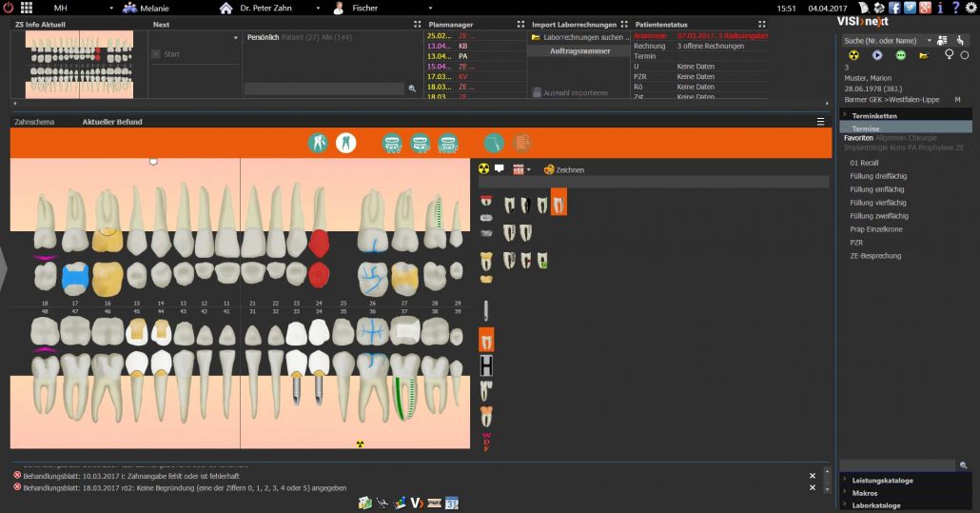Select the empty circle gender radio button
980x513 pixels.
(x=965, y=55)
